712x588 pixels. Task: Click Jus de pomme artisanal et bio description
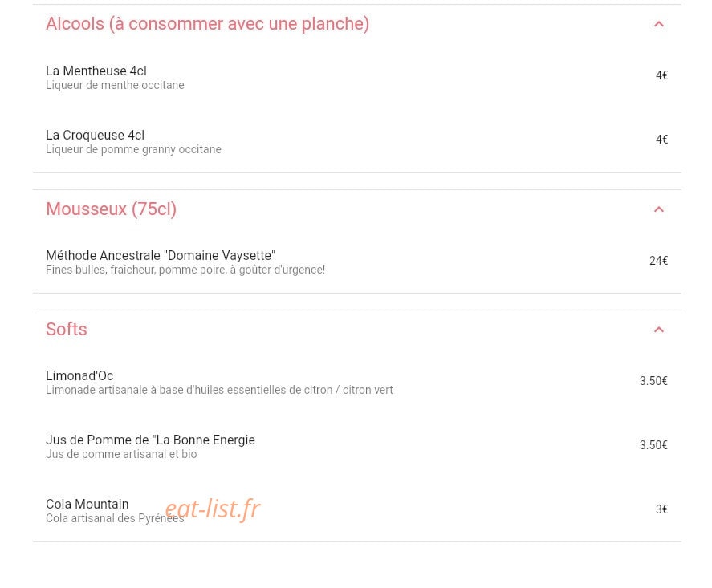point(121,454)
